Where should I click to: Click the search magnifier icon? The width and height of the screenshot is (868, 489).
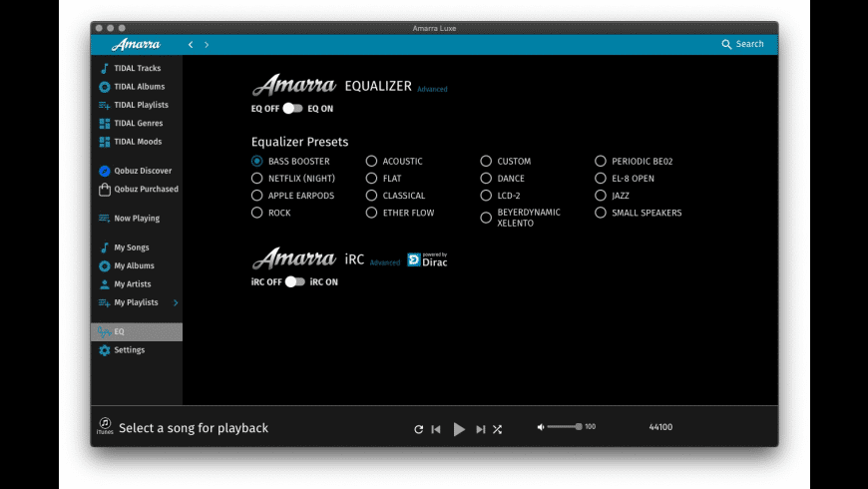[726, 44]
